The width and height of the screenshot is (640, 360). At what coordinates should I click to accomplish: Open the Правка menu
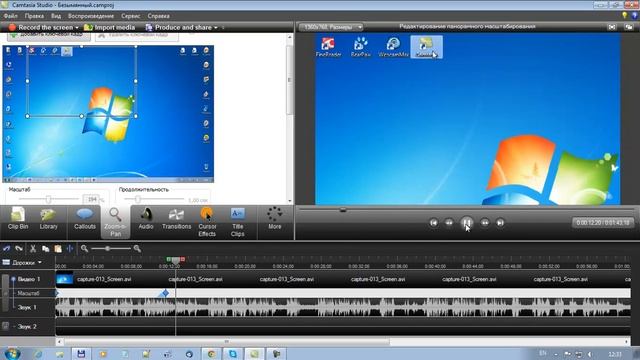(34, 16)
